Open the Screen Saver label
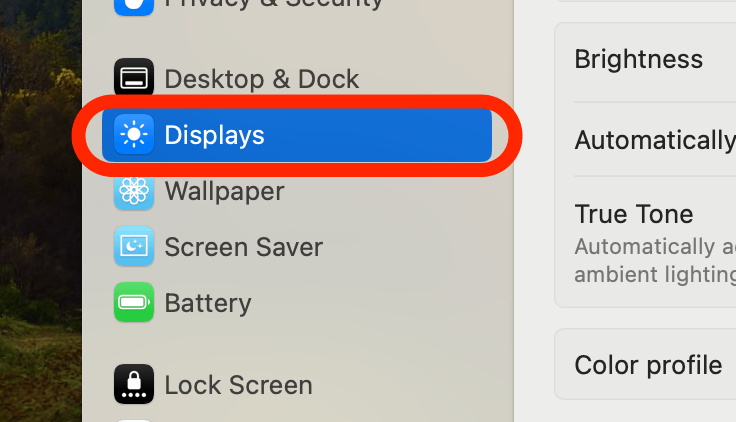 243,246
